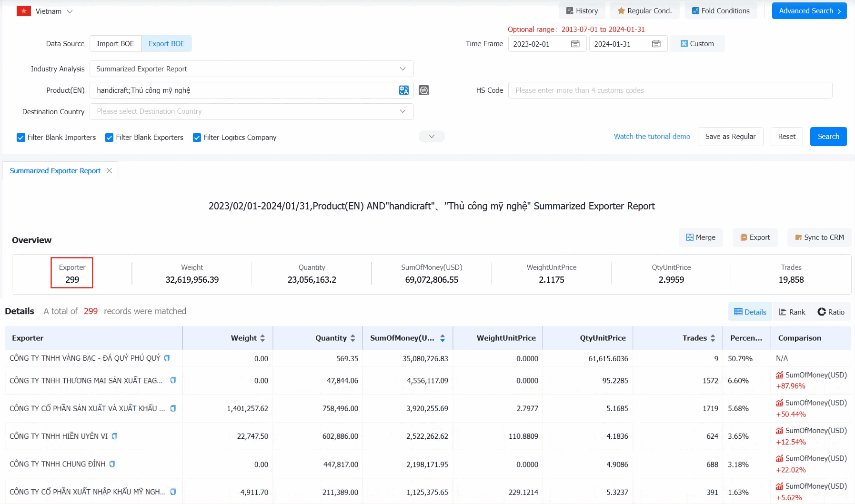Open the Vietnam country dropdown
This screenshot has height=504, width=855.
tap(45, 11)
